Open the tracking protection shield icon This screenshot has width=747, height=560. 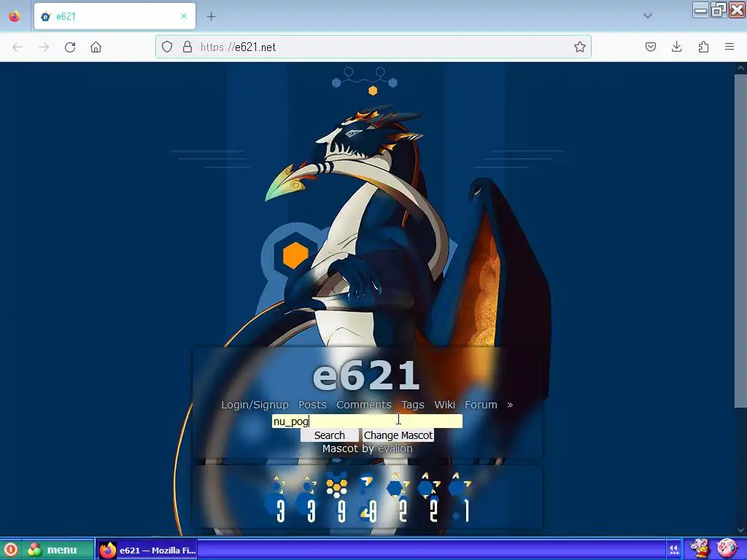[x=167, y=47]
